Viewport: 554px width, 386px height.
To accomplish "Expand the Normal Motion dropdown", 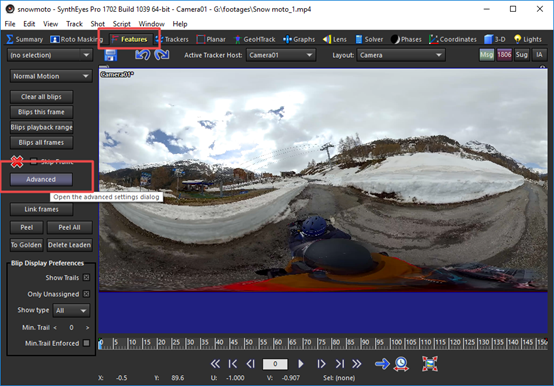I will (51, 76).
